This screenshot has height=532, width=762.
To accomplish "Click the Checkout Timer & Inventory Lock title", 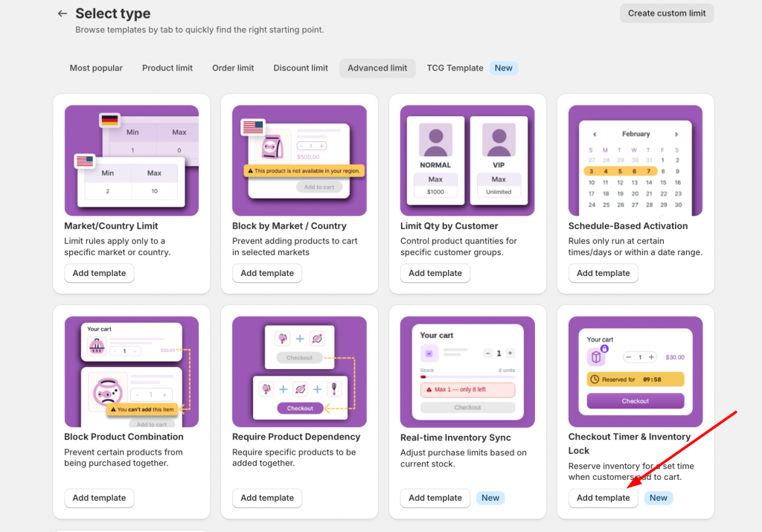I will tap(630, 443).
